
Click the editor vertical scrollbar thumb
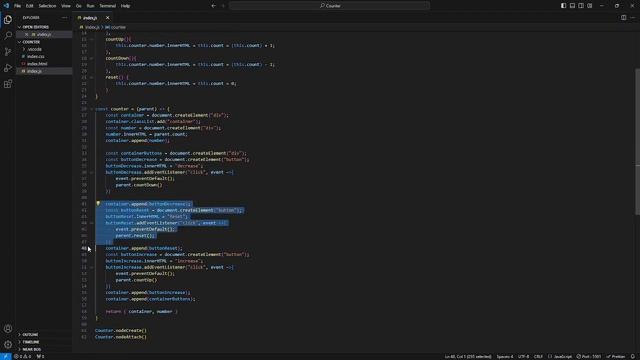coord(637,142)
